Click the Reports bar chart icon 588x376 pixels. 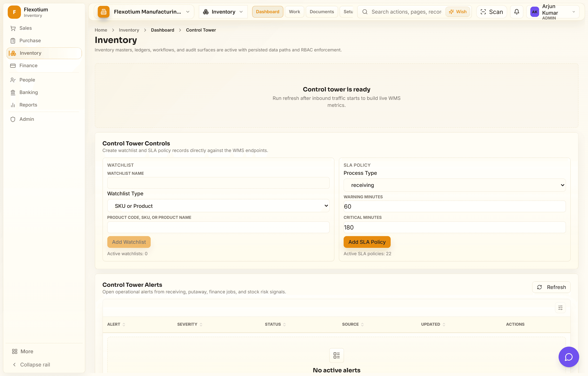click(13, 105)
